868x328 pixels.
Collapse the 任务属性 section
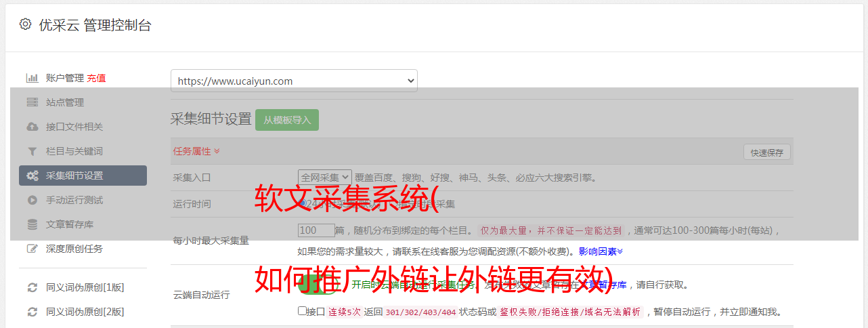[x=196, y=151]
